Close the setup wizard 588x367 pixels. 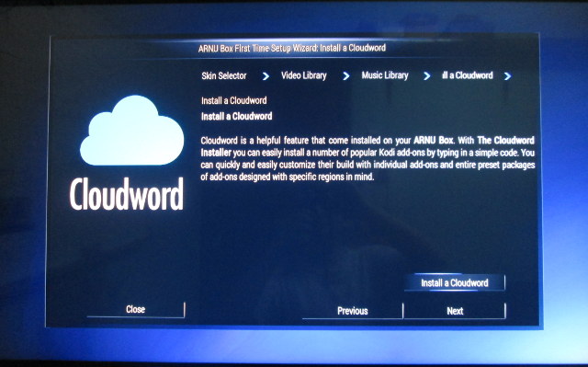pos(135,310)
